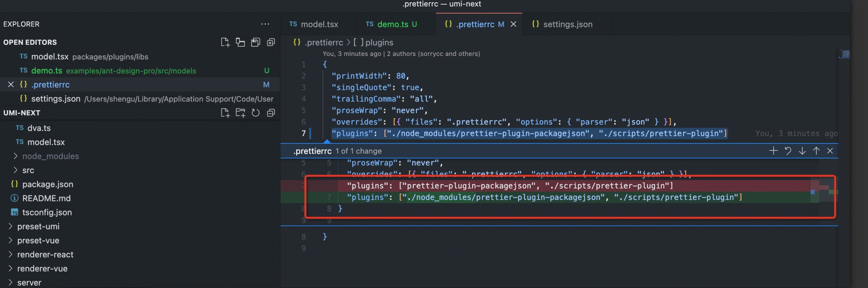Click "singleQuote" line in editor

[x=377, y=87]
